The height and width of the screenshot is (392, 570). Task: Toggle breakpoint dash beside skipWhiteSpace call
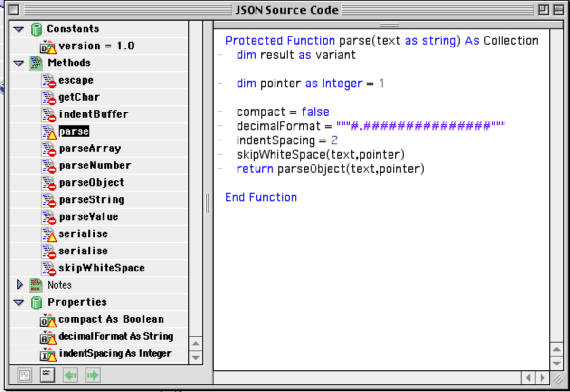pyautogui.click(x=219, y=155)
